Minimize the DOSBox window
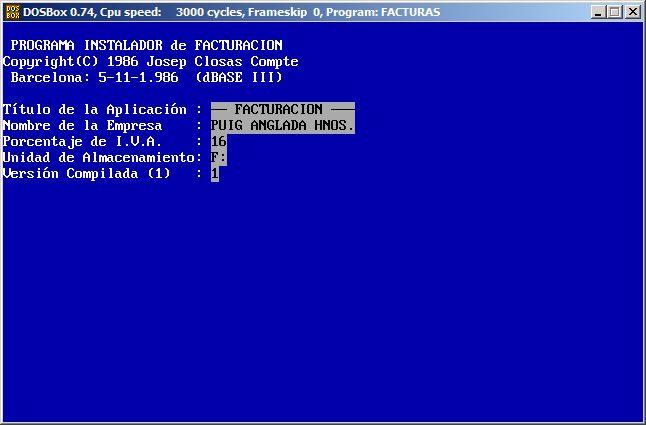The width and height of the screenshot is (646, 425). click(597, 13)
